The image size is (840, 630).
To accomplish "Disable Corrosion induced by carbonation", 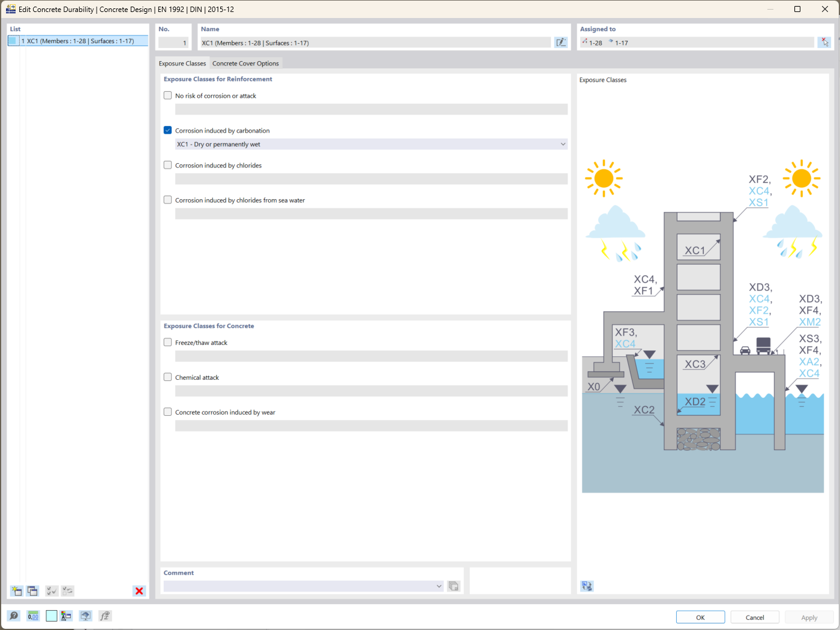I will click(167, 130).
